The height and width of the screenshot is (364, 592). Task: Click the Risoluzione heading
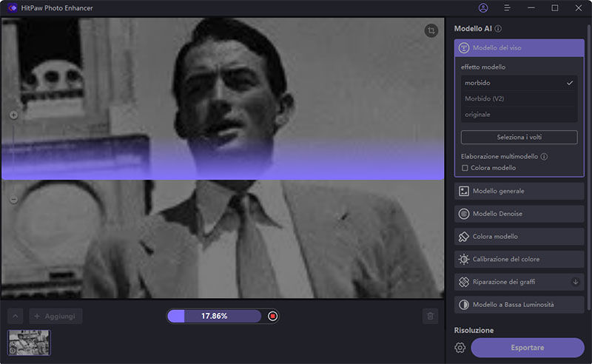point(474,331)
